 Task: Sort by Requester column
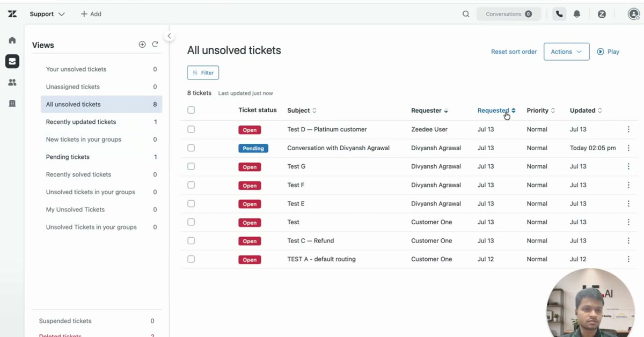[x=429, y=111]
